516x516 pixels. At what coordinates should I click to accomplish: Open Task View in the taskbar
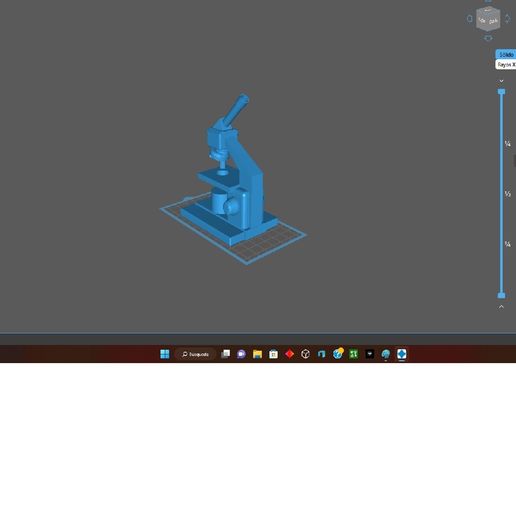(x=226, y=354)
